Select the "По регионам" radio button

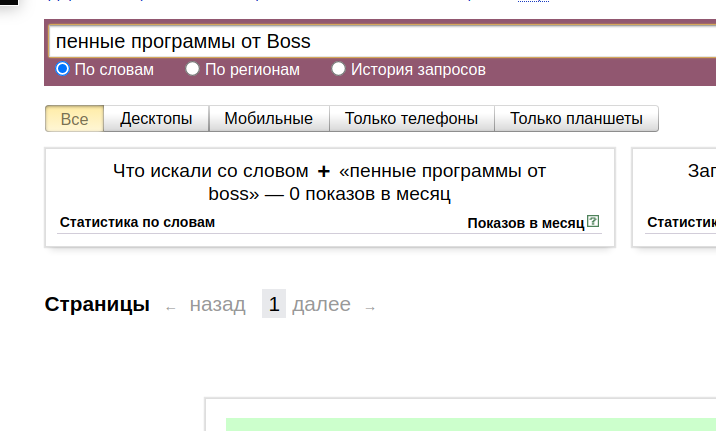tap(192, 69)
